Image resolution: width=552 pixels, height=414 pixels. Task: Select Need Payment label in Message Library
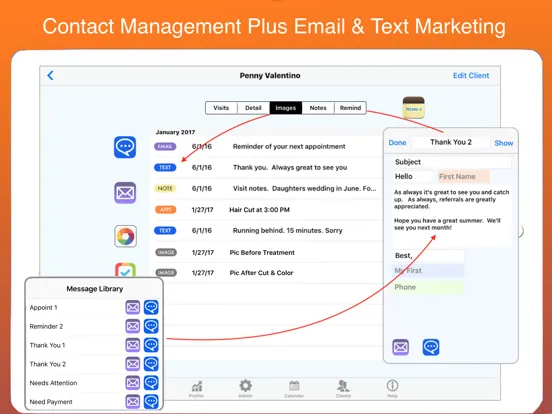pyautogui.click(x=51, y=402)
